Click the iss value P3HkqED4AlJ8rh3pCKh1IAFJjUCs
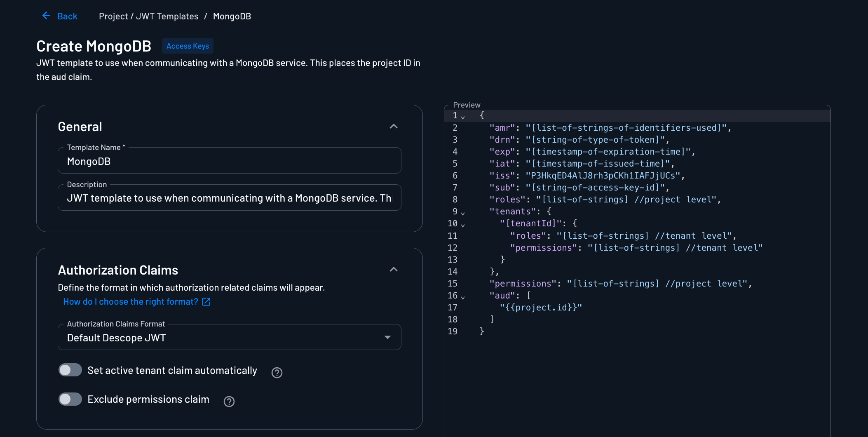 [x=603, y=176]
